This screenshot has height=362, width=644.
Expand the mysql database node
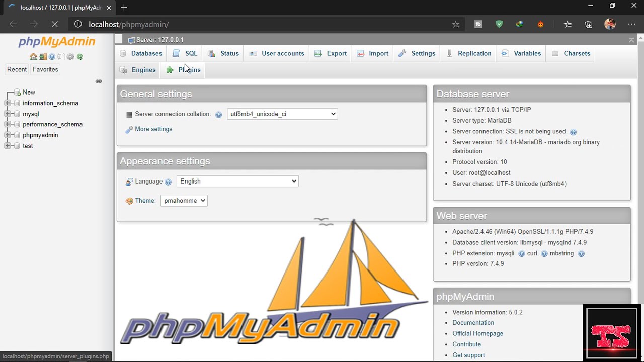[8, 114]
